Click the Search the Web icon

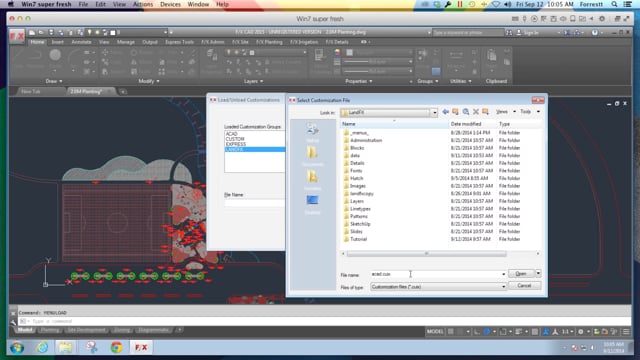click(466, 112)
